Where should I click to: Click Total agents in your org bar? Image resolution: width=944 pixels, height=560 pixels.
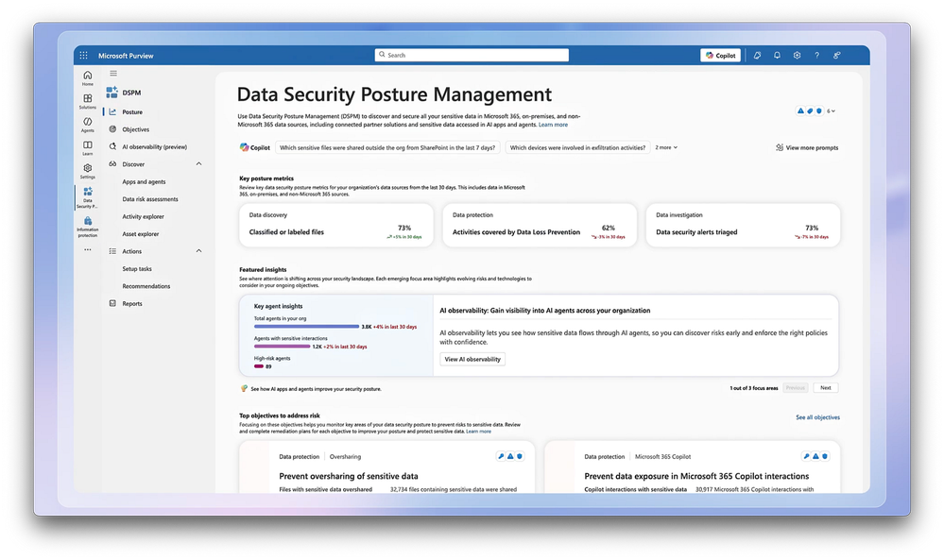tap(306, 327)
